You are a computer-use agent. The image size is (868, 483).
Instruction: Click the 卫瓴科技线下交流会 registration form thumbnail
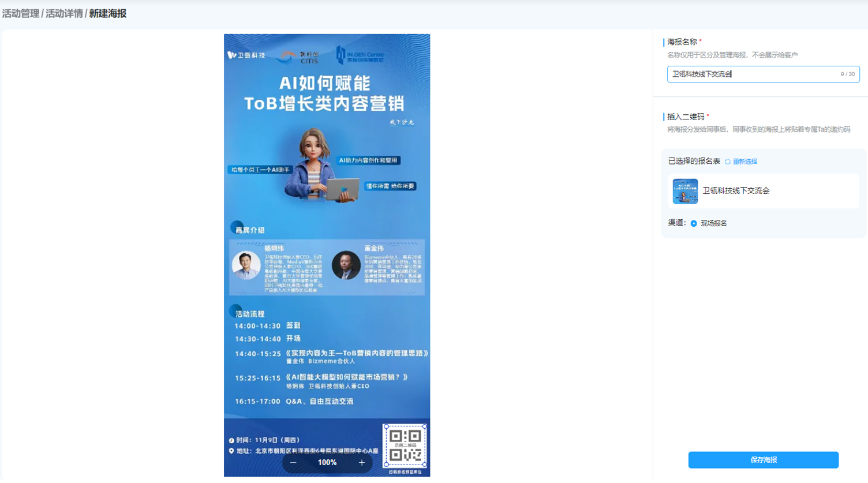685,191
